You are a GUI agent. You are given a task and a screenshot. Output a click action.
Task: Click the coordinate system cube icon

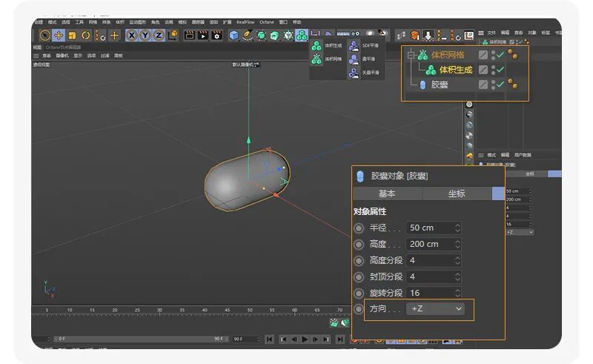point(173,35)
